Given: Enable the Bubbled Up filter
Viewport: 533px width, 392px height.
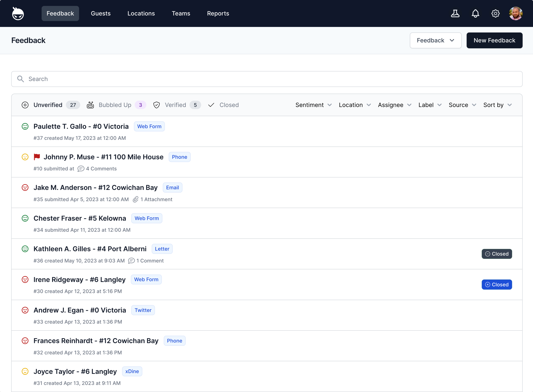Looking at the screenshot, I should click(x=115, y=105).
